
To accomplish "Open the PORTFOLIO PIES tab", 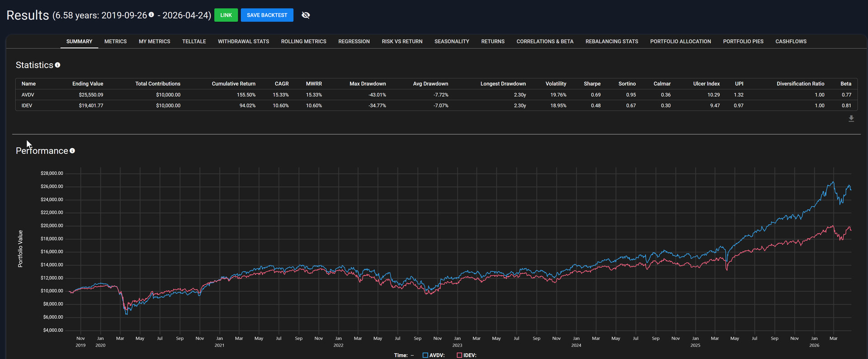I will 743,41.
